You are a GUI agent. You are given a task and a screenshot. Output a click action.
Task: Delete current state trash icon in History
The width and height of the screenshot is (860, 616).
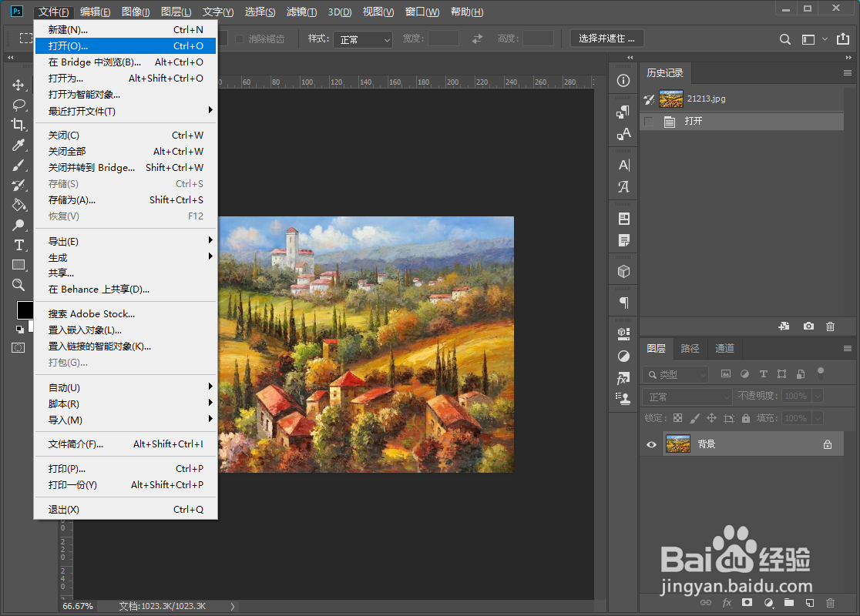831,326
